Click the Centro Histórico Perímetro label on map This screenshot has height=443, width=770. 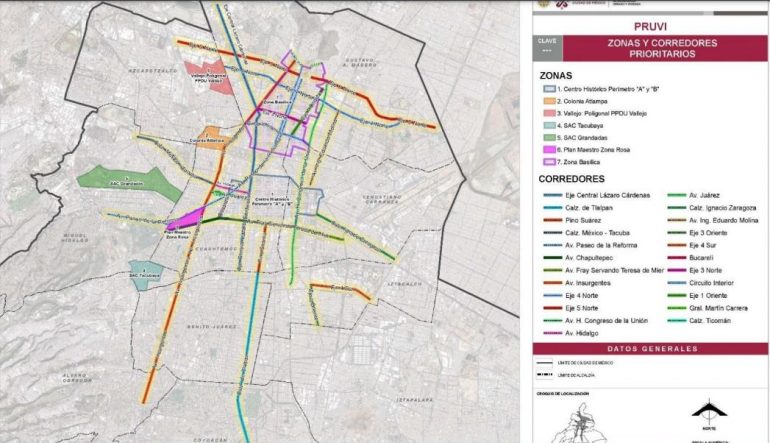click(x=273, y=200)
